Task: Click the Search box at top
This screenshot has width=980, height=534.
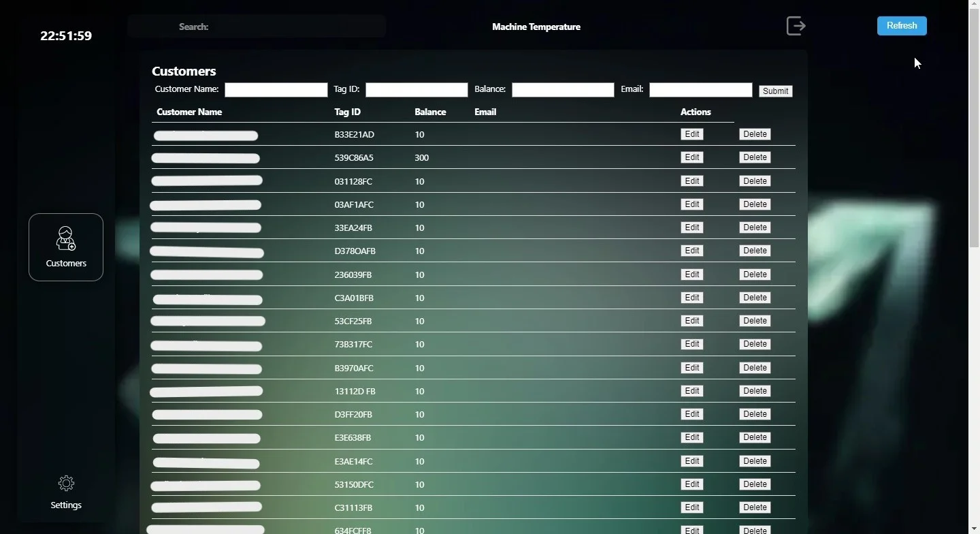Action: point(293,27)
